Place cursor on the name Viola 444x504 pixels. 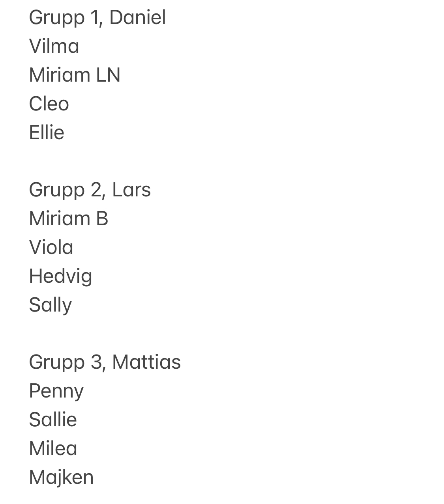[51, 247]
